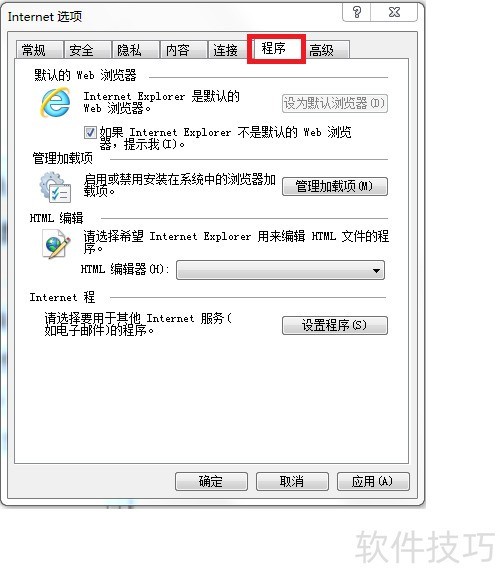Click the manage add-ons gear icon
This screenshot has height=584, width=500.
[x=56, y=187]
